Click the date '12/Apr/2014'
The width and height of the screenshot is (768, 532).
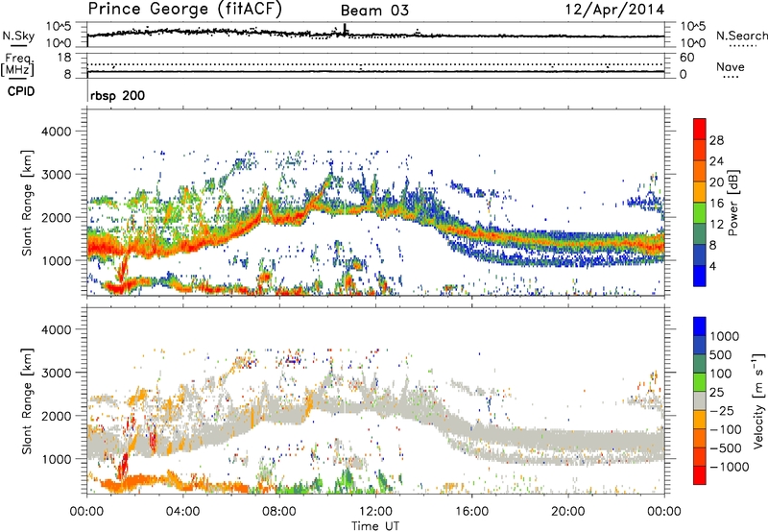pos(615,10)
